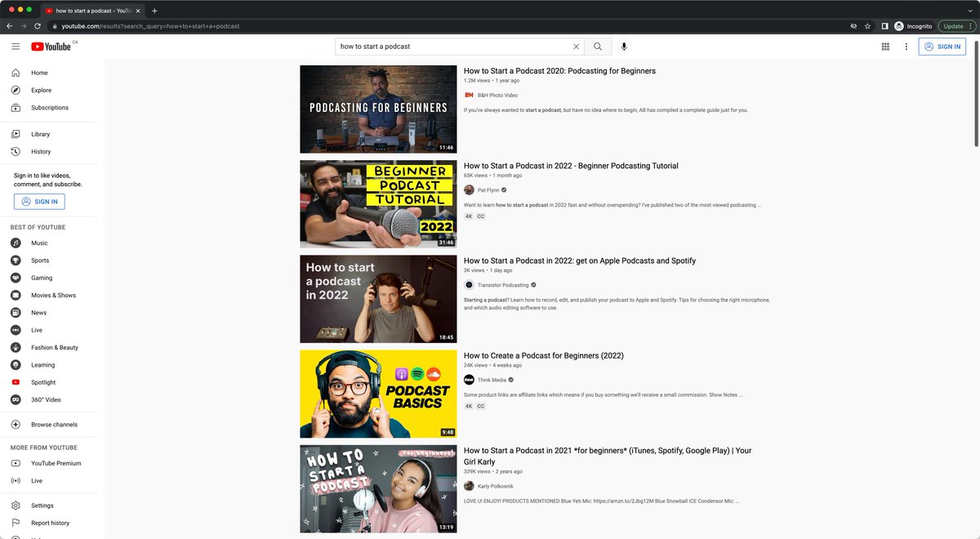Open Pat Flynn channel link
The image size is (980, 539).
[x=488, y=190]
